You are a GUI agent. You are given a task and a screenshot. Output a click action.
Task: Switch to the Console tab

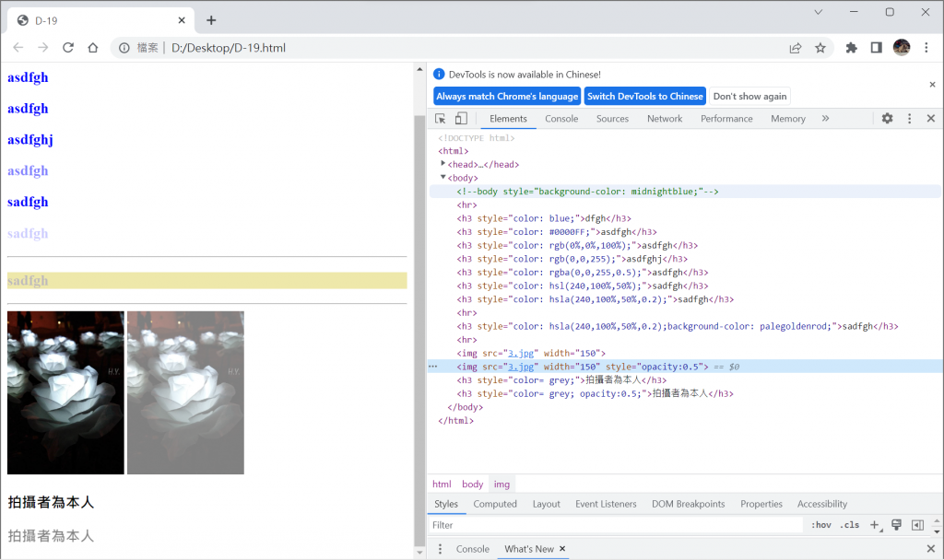point(561,119)
